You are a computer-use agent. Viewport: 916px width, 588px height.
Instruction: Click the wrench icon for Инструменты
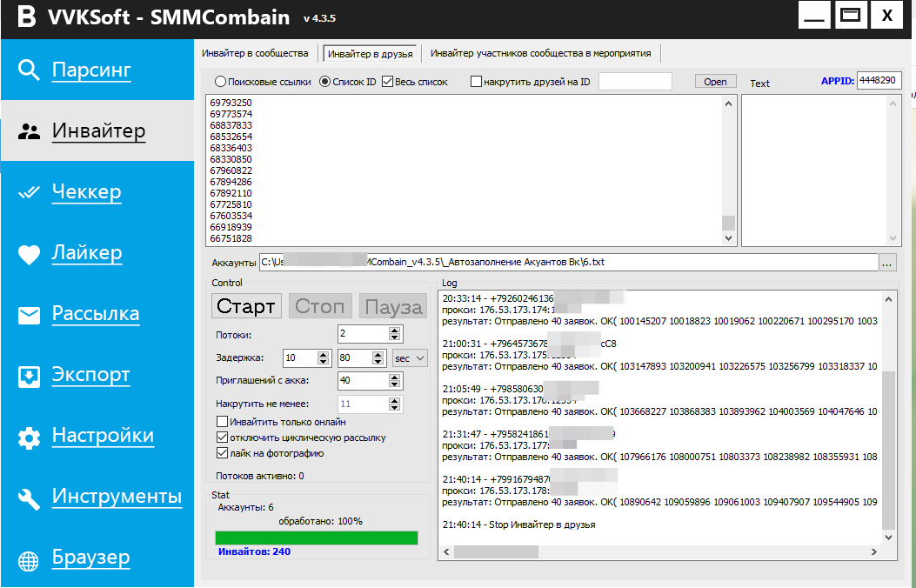30,498
